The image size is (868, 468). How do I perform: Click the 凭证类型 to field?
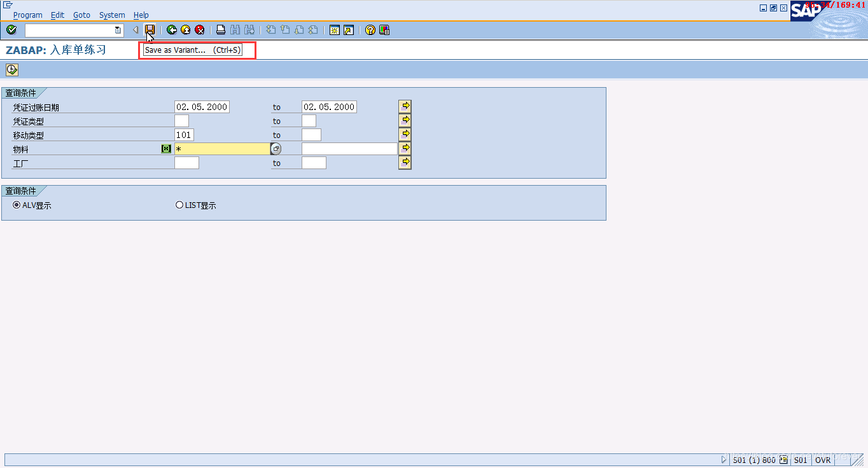(x=309, y=121)
